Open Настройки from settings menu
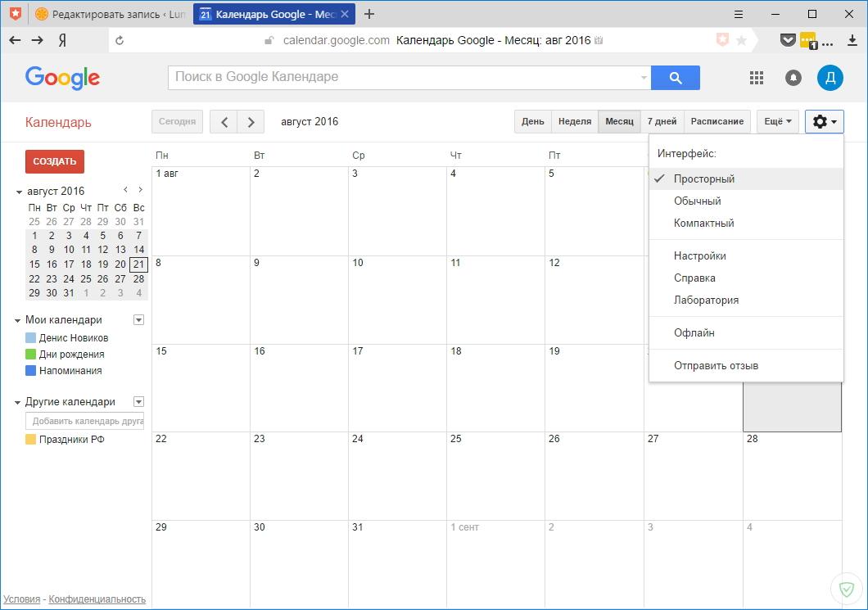The width and height of the screenshot is (868, 610). [x=746, y=255]
